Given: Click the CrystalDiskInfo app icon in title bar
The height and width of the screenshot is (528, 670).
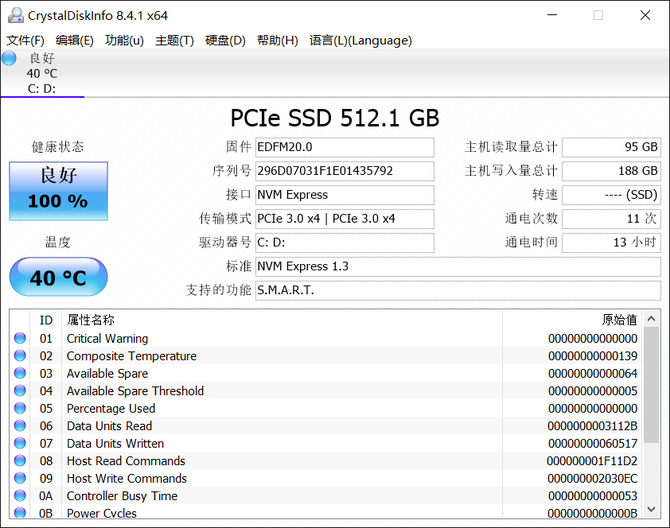Looking at the screenshot, I should (x=16, y=15).
